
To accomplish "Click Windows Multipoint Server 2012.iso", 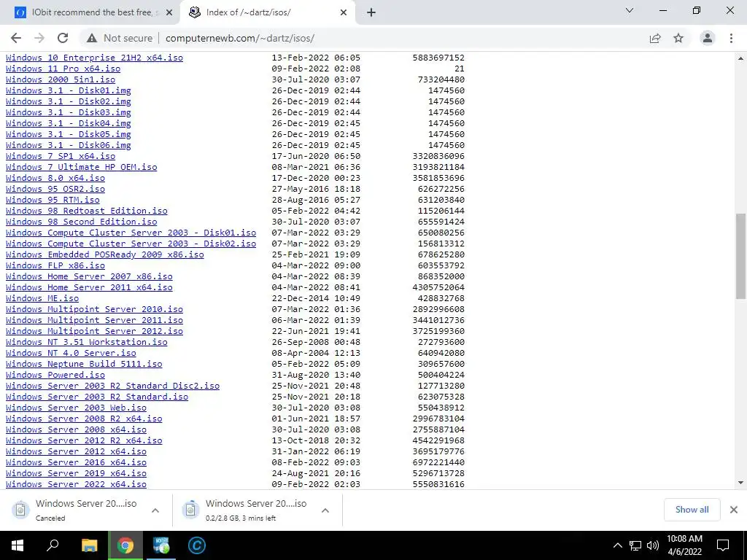I will pyautogui.click(x=94, y=332).
